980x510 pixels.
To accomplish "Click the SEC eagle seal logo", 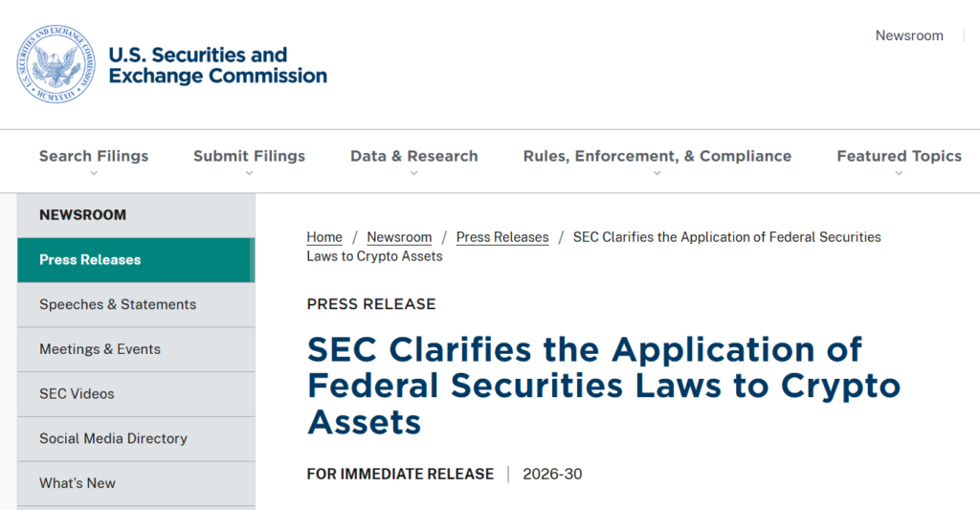I will 56,65.
